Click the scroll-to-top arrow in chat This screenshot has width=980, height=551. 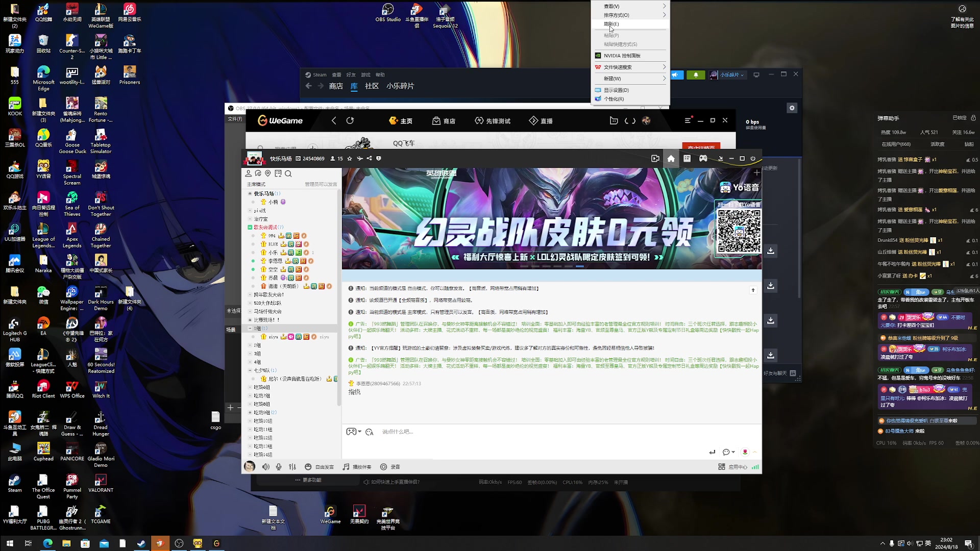753,290
